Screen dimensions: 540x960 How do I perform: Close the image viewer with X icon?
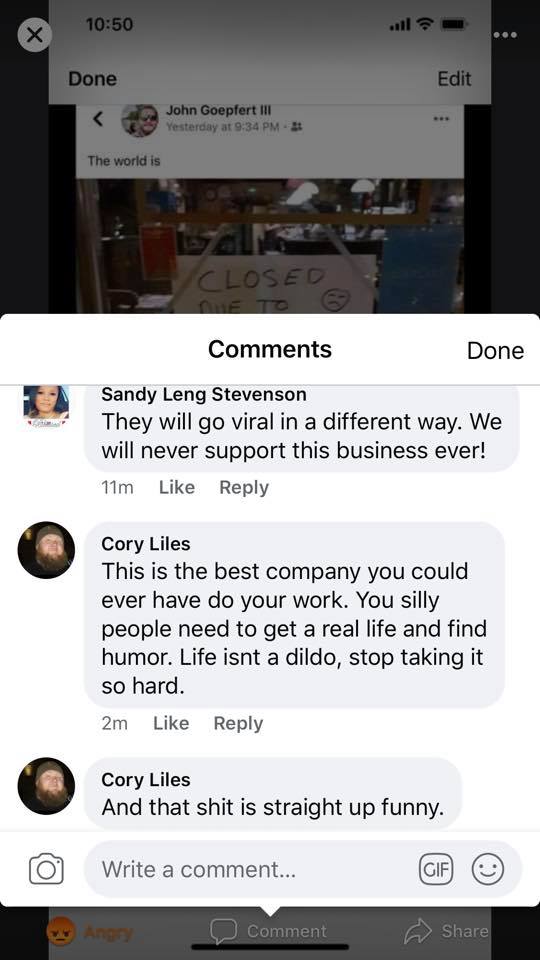click(x=34, y=35)
